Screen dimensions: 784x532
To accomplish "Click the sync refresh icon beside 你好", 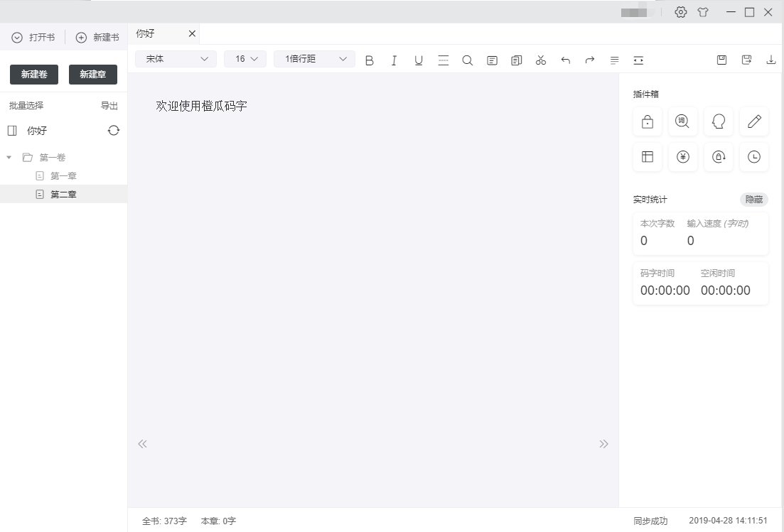I will click(114, 131).
